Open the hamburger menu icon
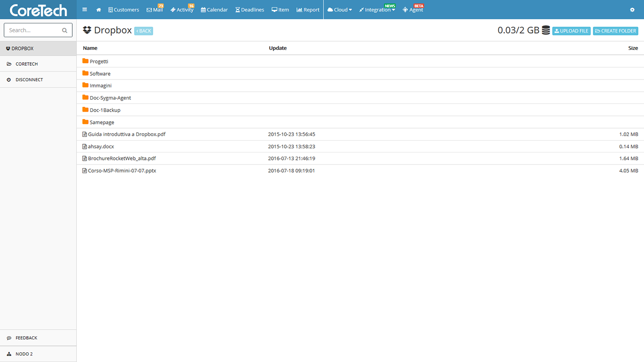 tap(85, 10)
